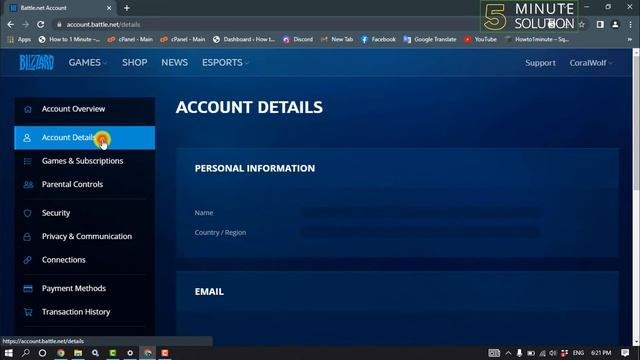Click the Blizzard logo

[37, 62]
